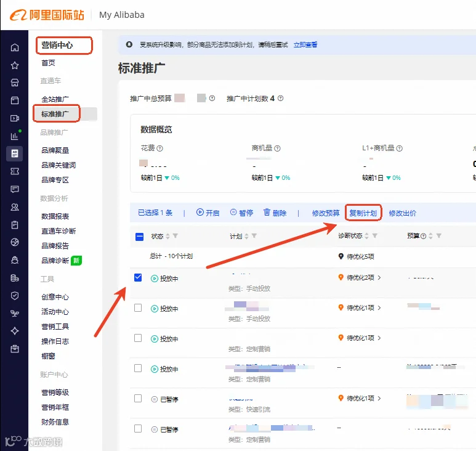The height and width of the screenshot is (451, 476).
Task: Open the 诊断状态 column filter
Action: click(375, 236)
